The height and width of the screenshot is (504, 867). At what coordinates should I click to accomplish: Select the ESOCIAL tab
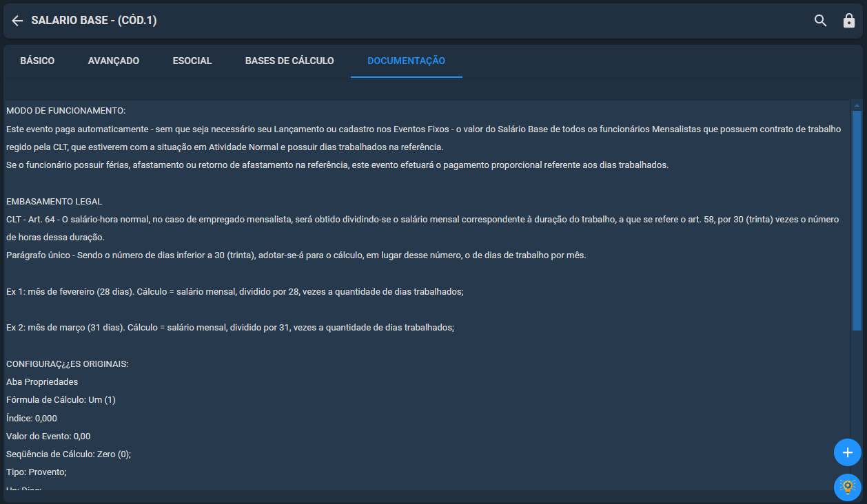click(192, 61)
